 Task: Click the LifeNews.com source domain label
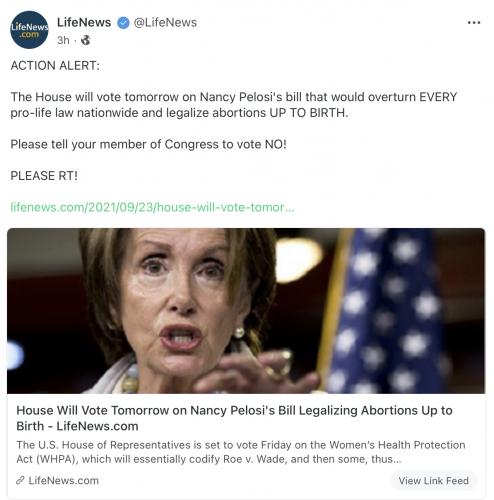(x=63, y=480)
